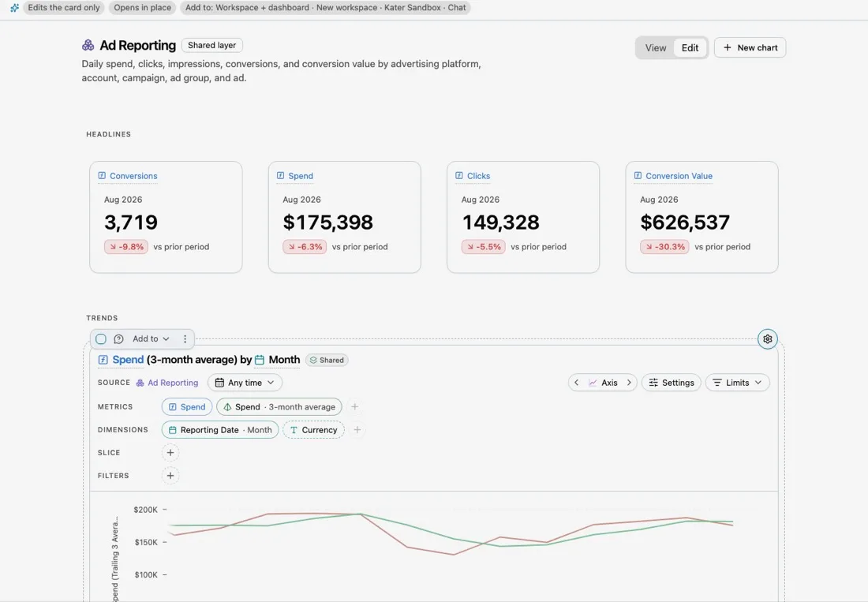Click the add dimension plus icon
868x602 pixels.
[357, 430]
